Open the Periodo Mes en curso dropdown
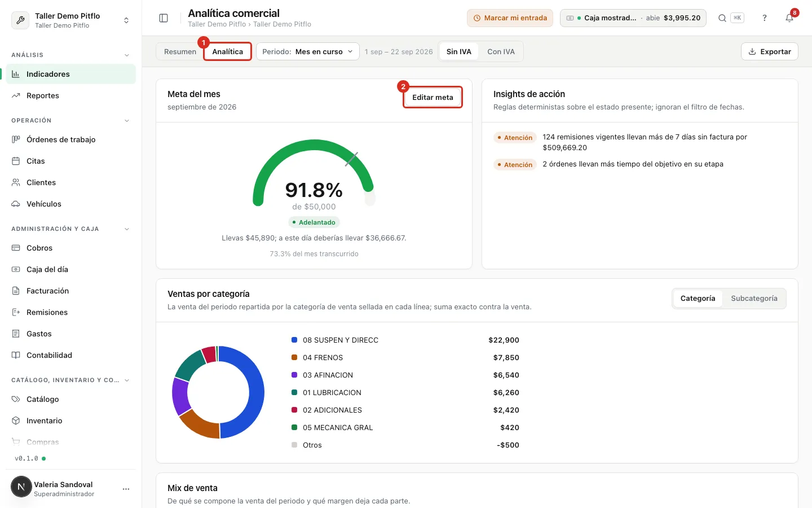Screen dimensions: 812x508 pos(308,51)
